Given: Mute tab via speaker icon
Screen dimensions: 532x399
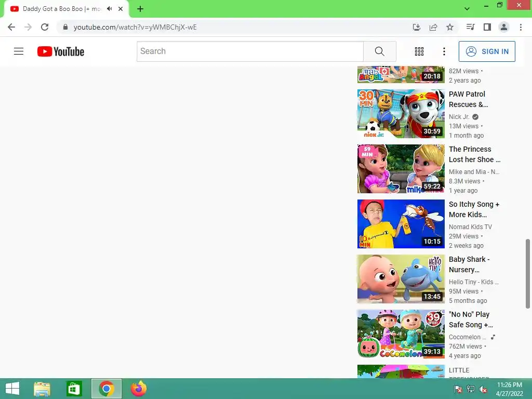Looking at the screenshot, I should point(109,9).
